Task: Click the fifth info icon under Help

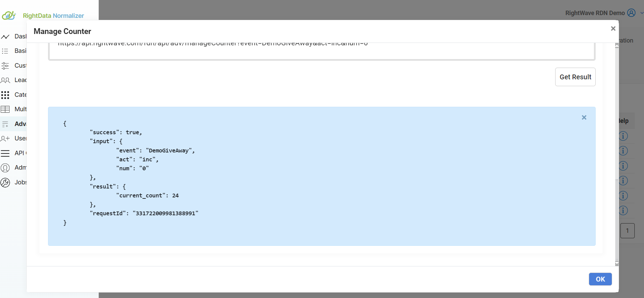Action: pyautogui.click(x=623, y=196)
